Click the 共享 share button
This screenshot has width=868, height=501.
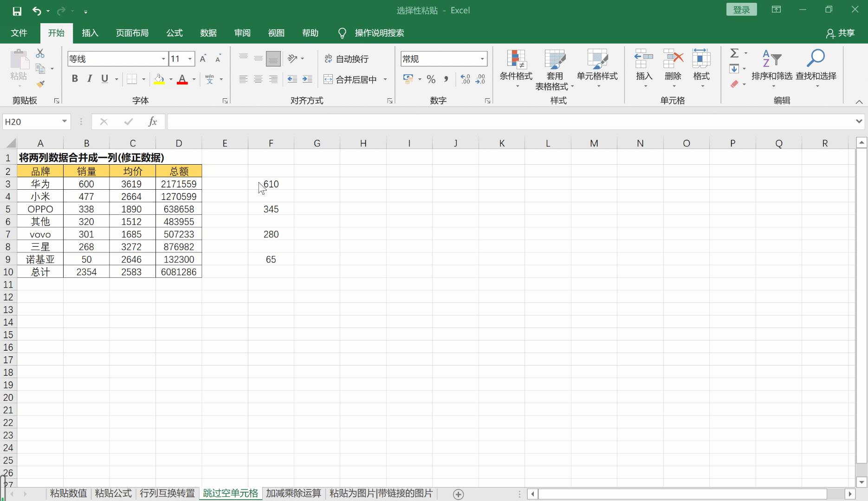click(x=841, y=33)
